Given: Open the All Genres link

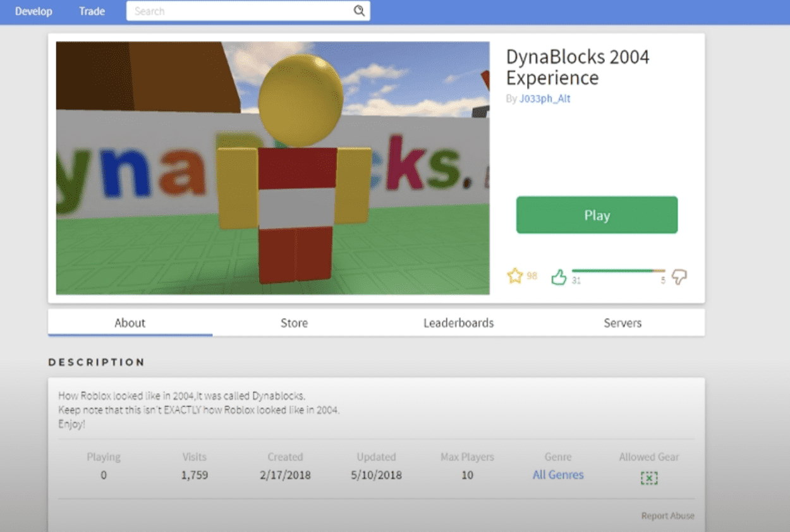Looking at the screenshot, I should click(x=558, y=475).
